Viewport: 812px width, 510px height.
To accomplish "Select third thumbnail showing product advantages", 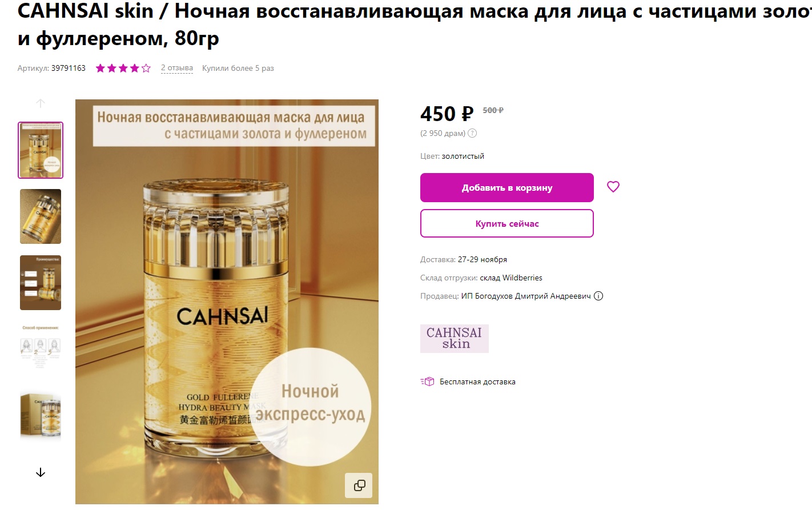I will click(41, 283).
